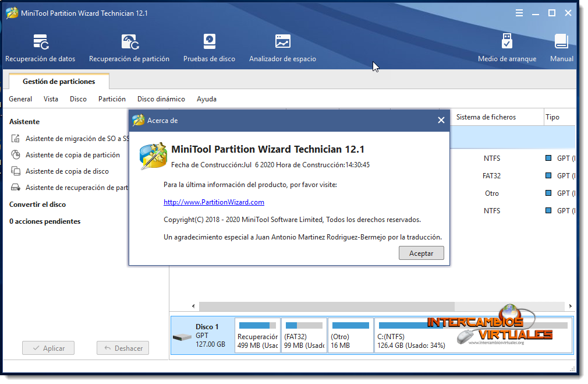This screenshot has height=384, width=588.
Task: Click Asistente de recuperación de partición icon
Action: click(15, 187)
